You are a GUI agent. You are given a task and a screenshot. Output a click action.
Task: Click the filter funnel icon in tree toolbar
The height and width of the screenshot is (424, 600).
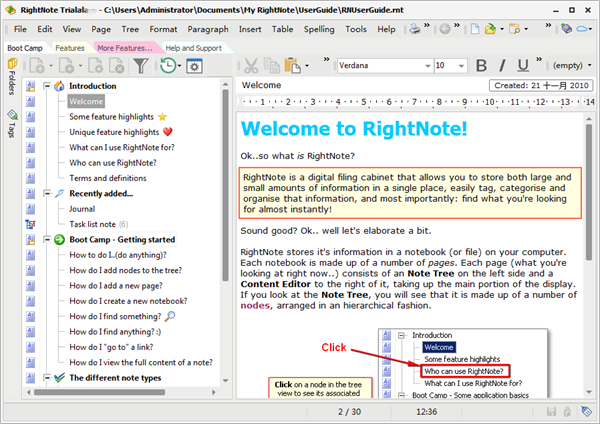pos(141,66)
